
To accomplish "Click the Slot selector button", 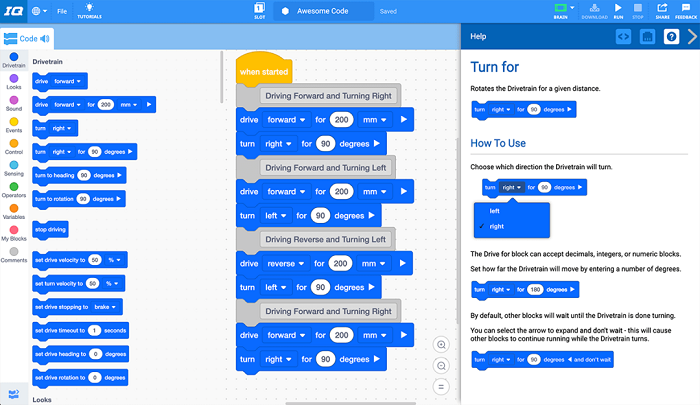I will tap(258, 11).
